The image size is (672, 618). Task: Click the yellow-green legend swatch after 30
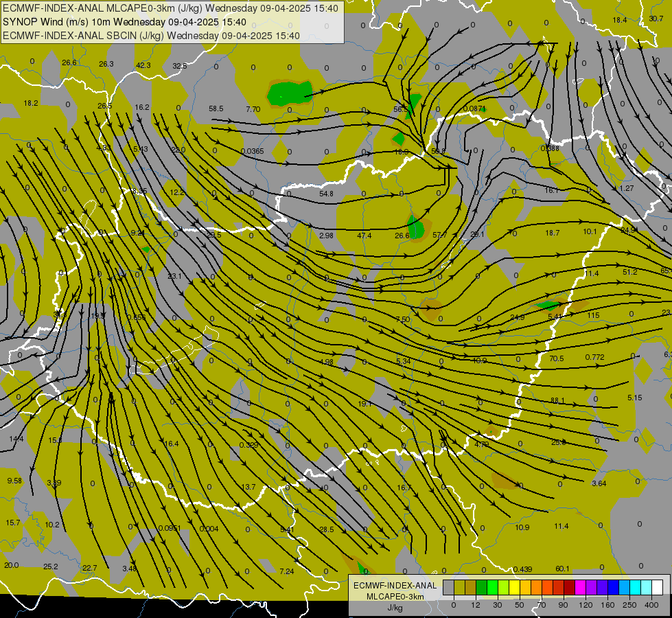pos(503,587)
